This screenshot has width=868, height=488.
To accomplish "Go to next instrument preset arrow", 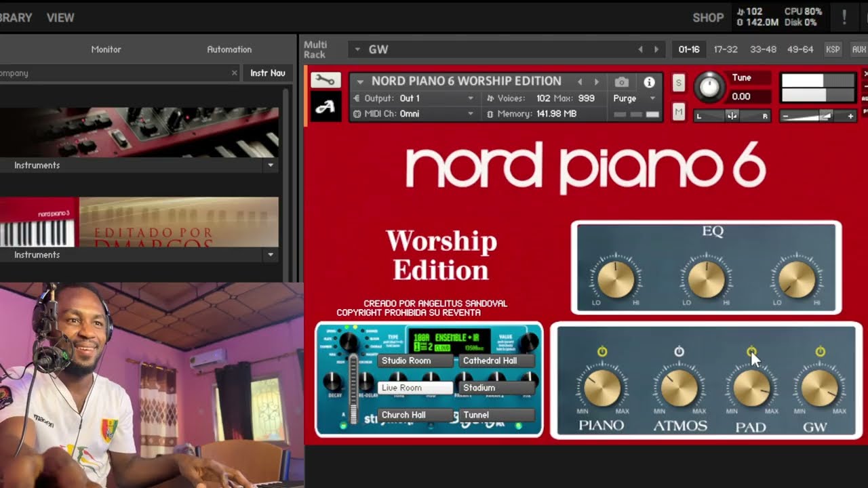I will point(597,82).
